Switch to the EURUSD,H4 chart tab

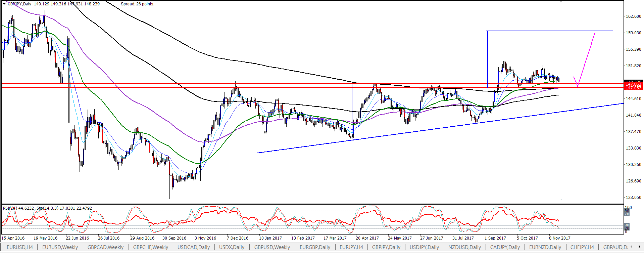pos(20,247)
